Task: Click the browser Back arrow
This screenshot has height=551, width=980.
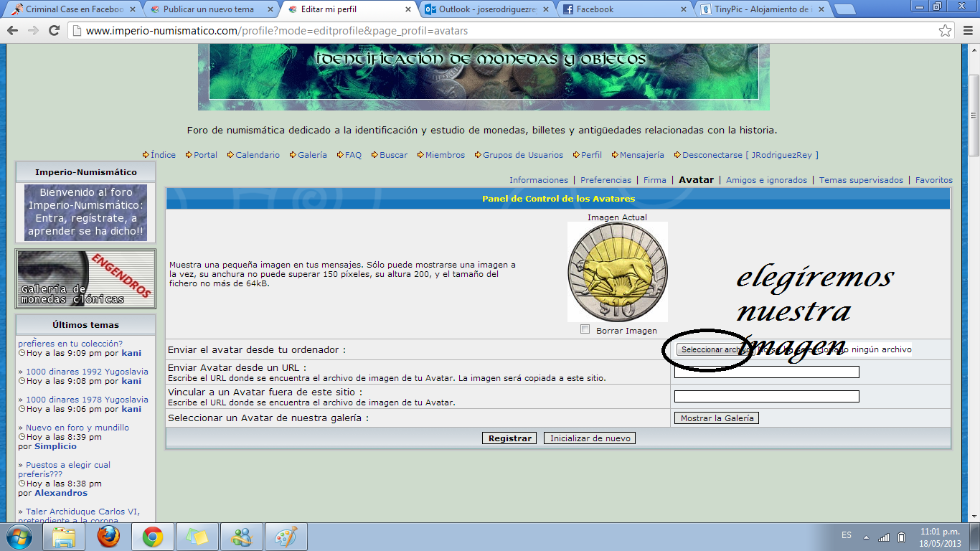Action: (13, 31)
